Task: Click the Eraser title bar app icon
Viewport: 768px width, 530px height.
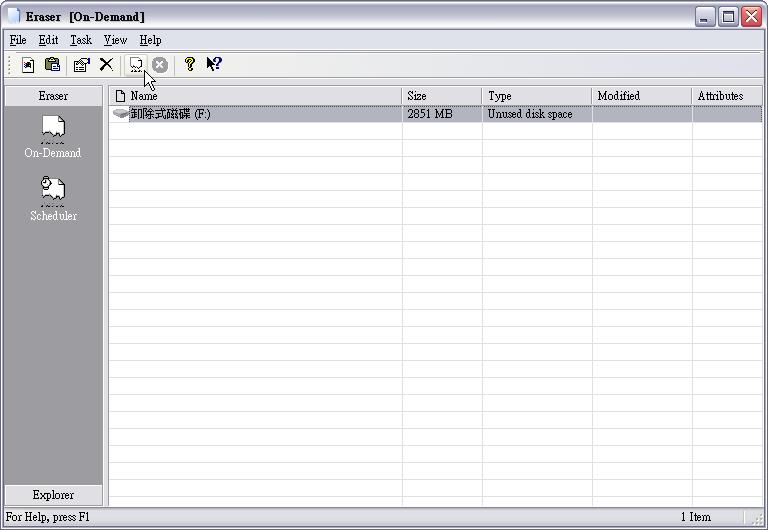Action: click(x=13, y=16)
